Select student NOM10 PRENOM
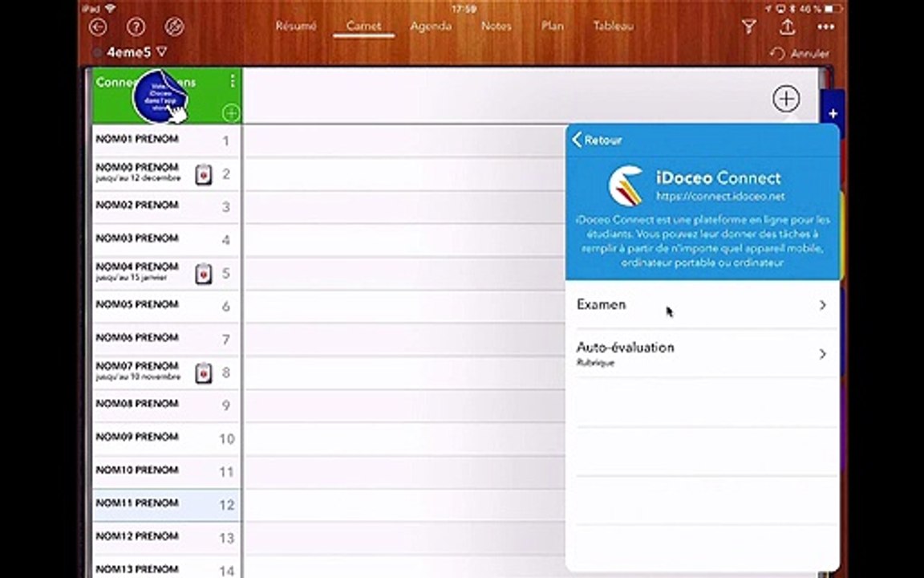 (137, 470)
